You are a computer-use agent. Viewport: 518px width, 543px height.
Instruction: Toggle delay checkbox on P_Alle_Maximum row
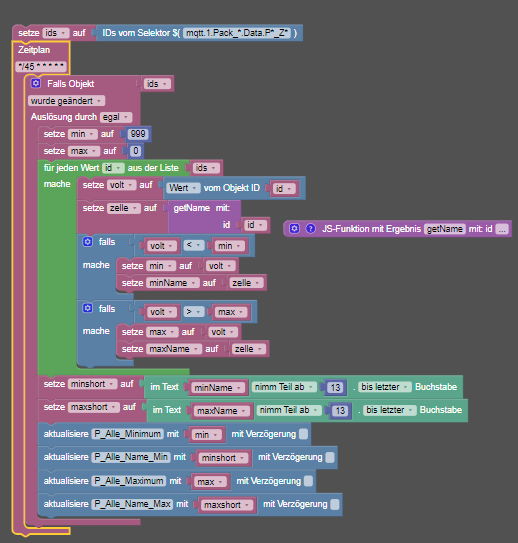(x=308, y=481)
